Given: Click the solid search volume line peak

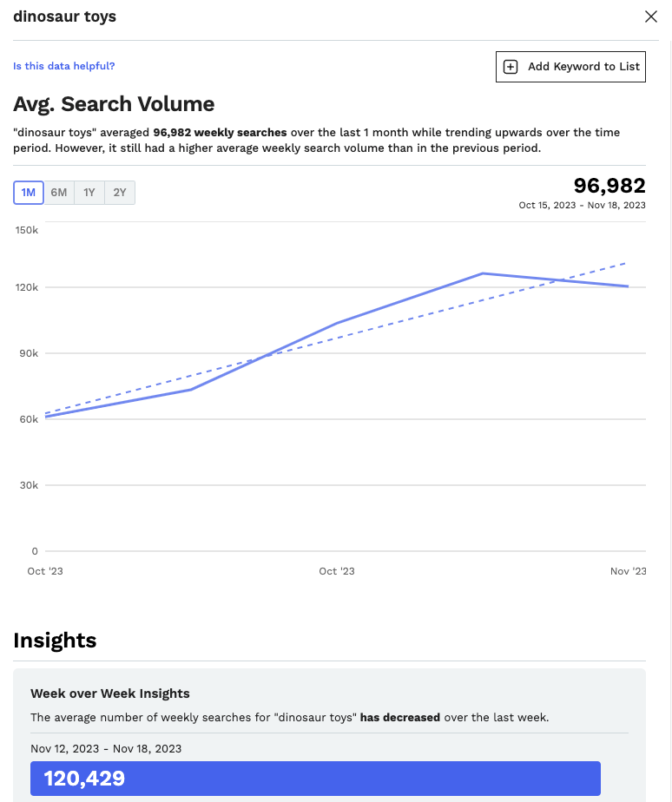Looking at the screenshot, I should pos(483,273).
